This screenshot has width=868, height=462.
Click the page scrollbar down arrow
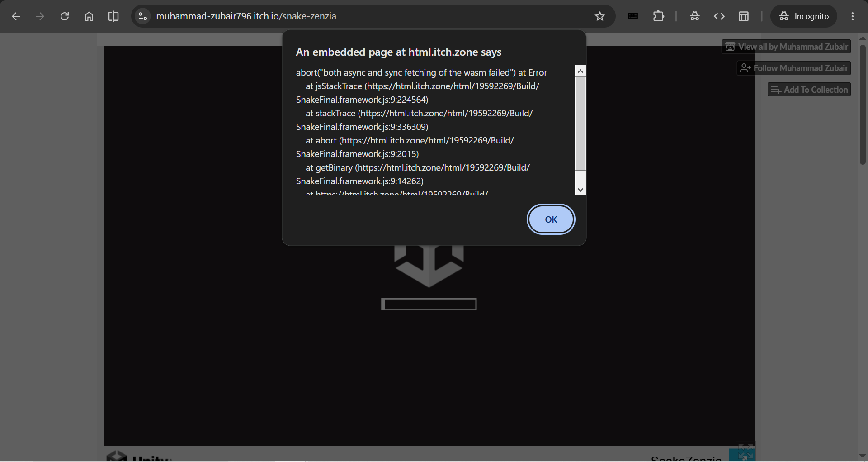pos(863,456)
